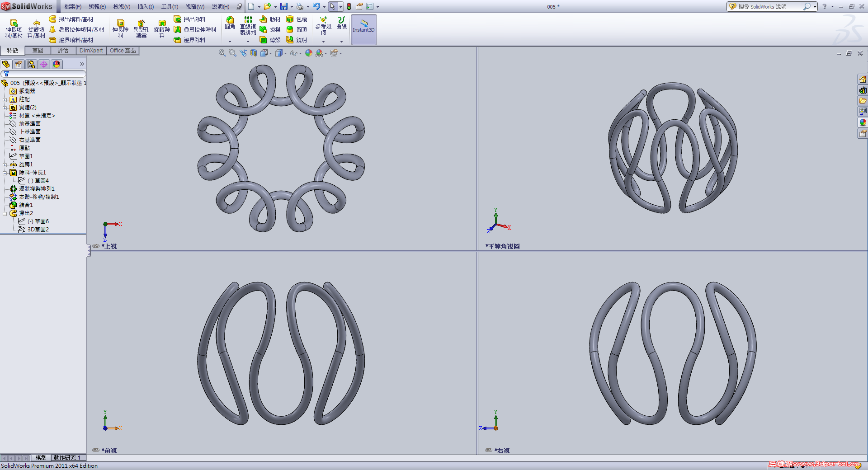Expand the 實體(2) tree node
This screenshot has width=868, height=470.
(x=5, y=108)
